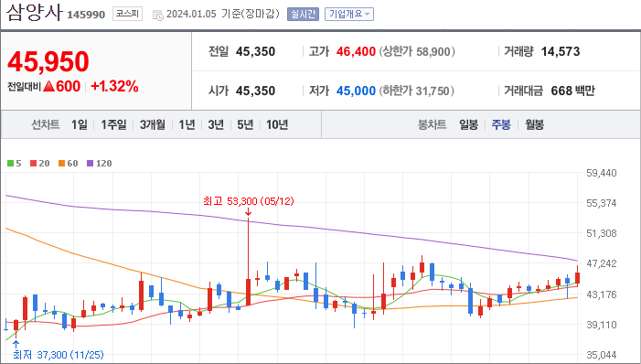Click the stock code 145990

[x=86, y=15]
